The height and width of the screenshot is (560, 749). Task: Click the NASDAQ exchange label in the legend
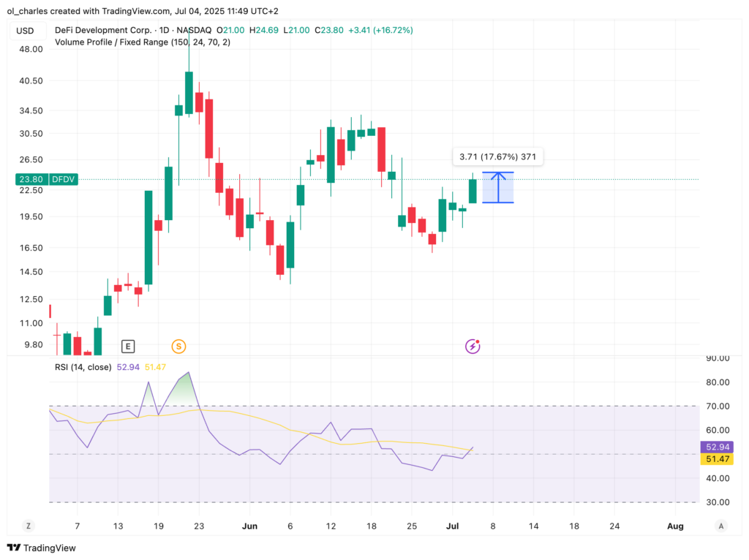click(x=194, y=31)
